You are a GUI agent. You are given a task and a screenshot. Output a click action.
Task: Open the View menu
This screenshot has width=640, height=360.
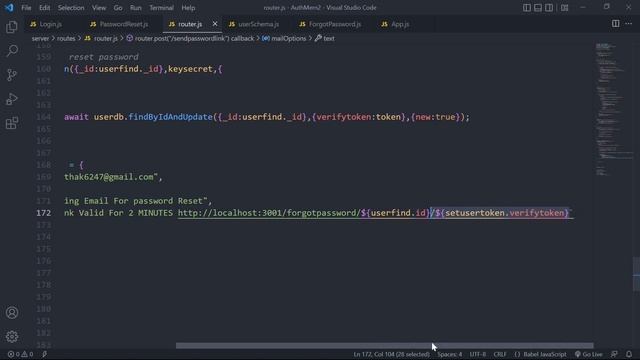(x=99, y=8)
